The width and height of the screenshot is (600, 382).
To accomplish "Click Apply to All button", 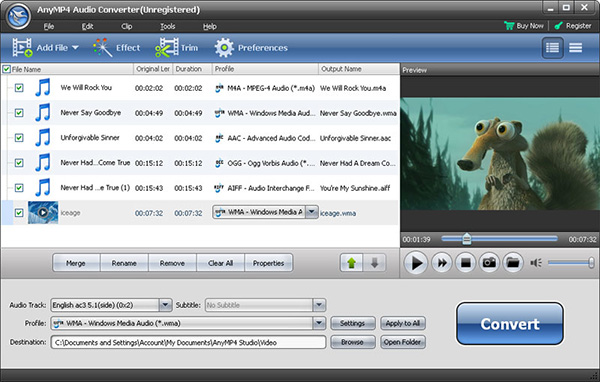I will tap(403, 323).
